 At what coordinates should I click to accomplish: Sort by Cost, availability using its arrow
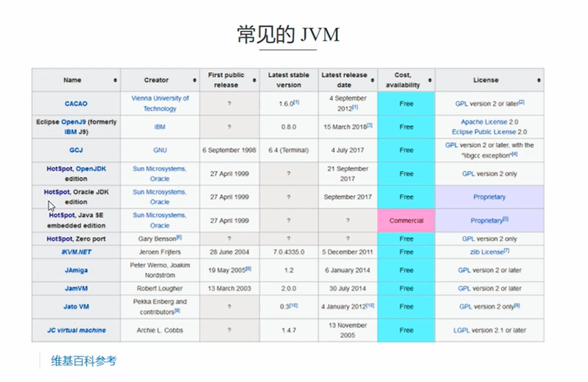click(x=430, y=80)
